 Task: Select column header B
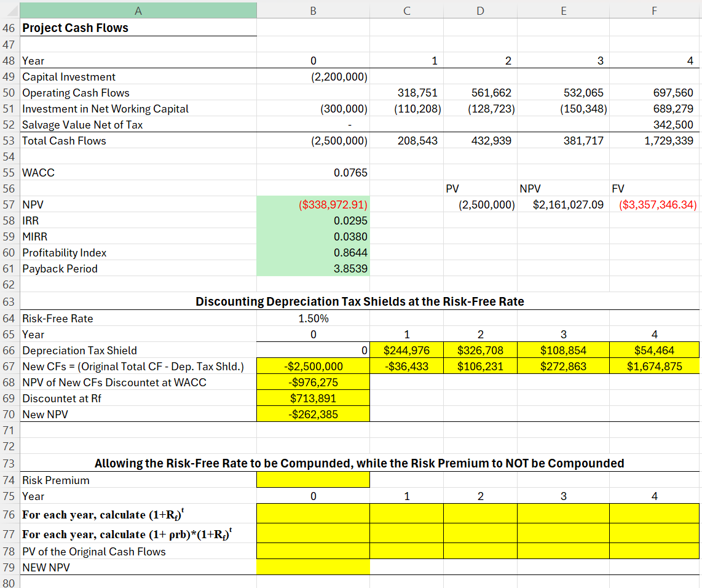pos(313,10)
